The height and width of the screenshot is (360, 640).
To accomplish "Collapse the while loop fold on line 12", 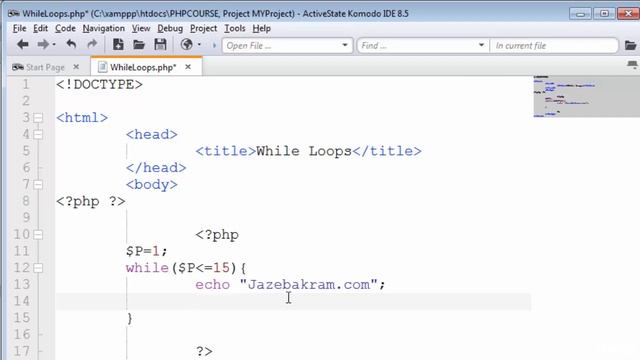I will tap(38, 268).
